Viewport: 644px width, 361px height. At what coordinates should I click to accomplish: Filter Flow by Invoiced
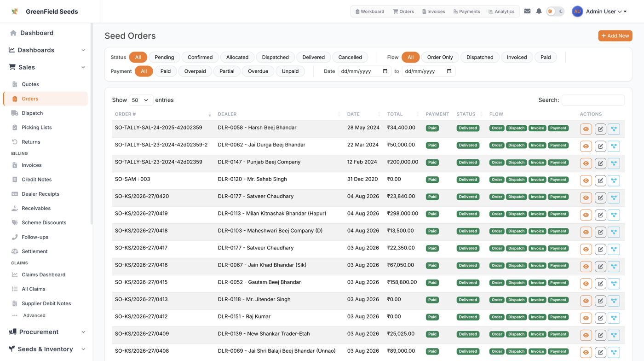[517, 57]
